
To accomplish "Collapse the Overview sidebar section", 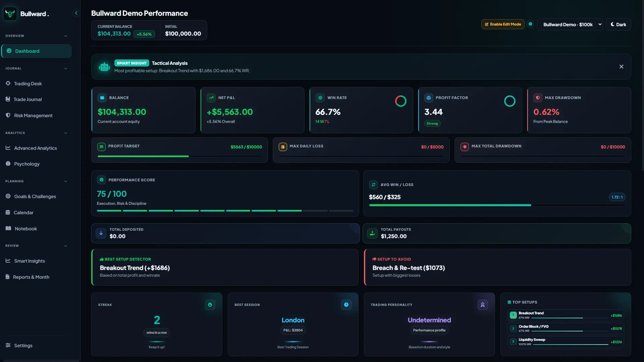I will coord(66,36).
